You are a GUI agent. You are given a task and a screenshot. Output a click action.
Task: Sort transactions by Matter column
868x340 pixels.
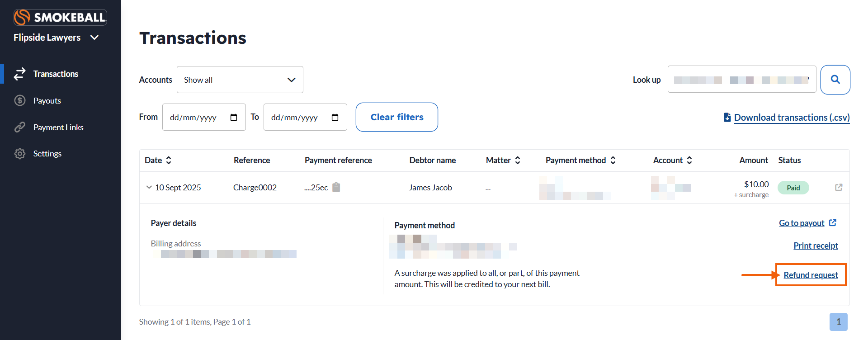pyautogui.click(x=518, y=160)
